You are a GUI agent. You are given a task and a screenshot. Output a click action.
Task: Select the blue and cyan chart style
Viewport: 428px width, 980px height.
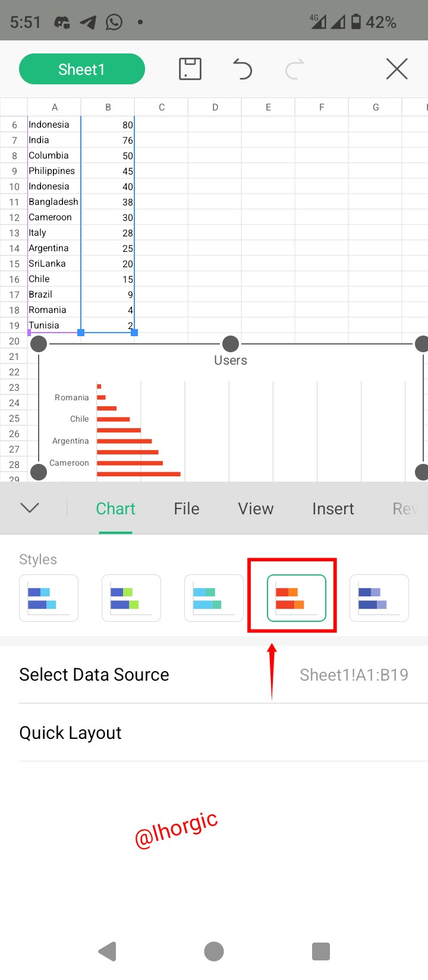click(49, 598)
